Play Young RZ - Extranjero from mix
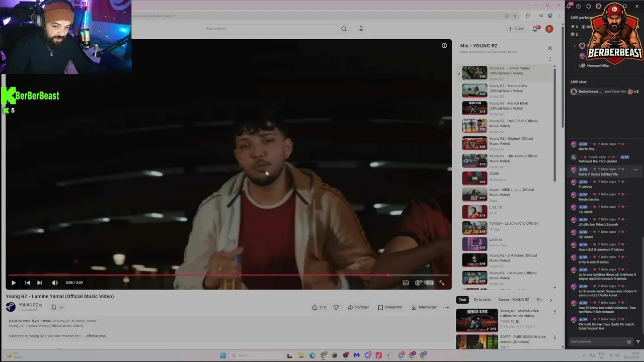Image resolution: width=644 pixels, height=362 pixels. (x=507, y=277)
